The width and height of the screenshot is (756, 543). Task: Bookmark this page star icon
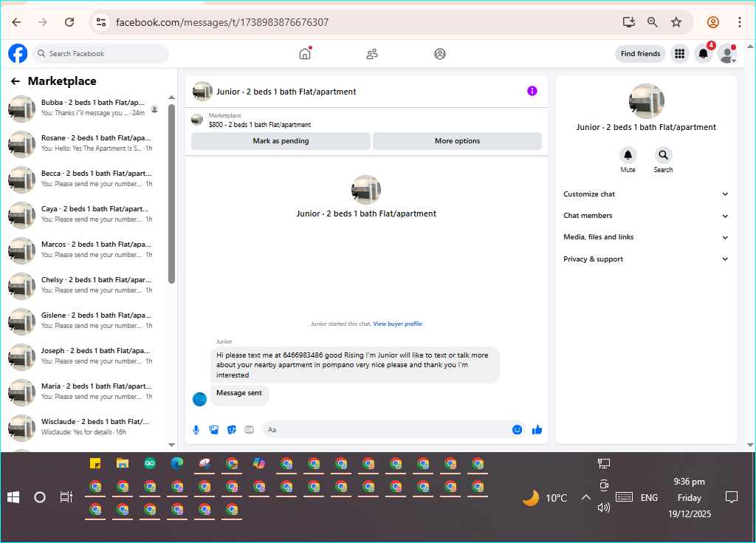[x=676, y=22]
